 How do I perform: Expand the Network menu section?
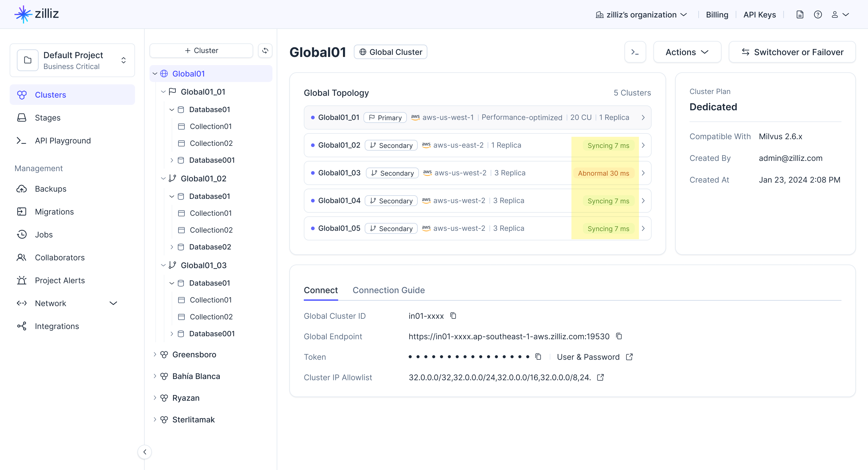[x=113, y=303]
